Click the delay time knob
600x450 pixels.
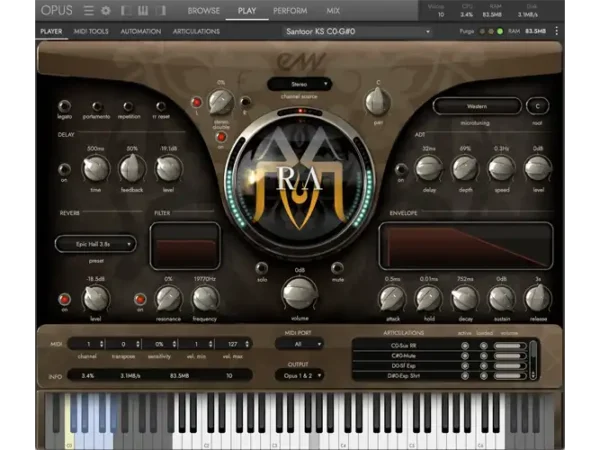tap(95, 169)
